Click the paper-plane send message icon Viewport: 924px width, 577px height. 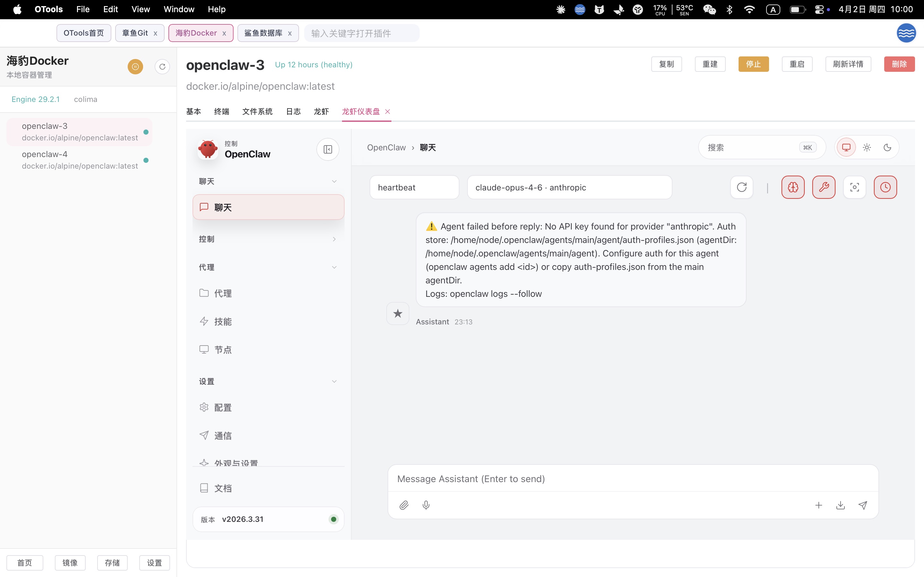(x=862, y=505)
